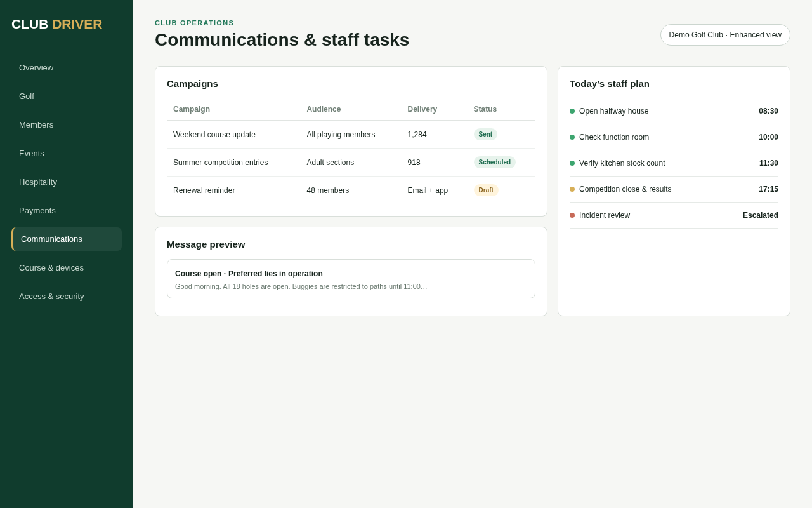Select the Weekend course update campaign
Viewport: 812px width, 508px height.
point(351,135)
